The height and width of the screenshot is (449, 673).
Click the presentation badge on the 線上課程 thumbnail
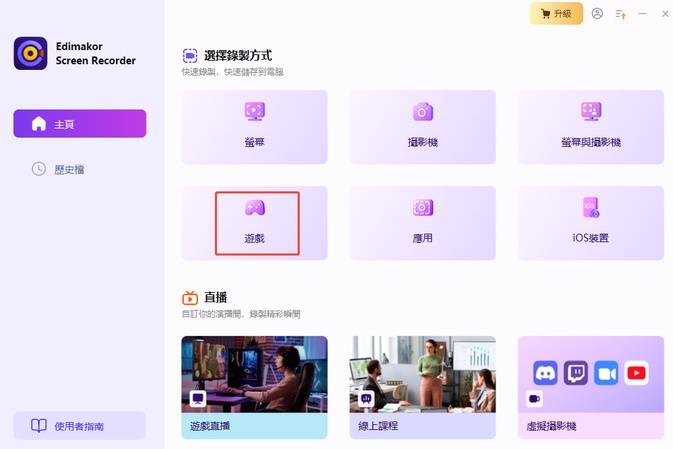[366, 399]
